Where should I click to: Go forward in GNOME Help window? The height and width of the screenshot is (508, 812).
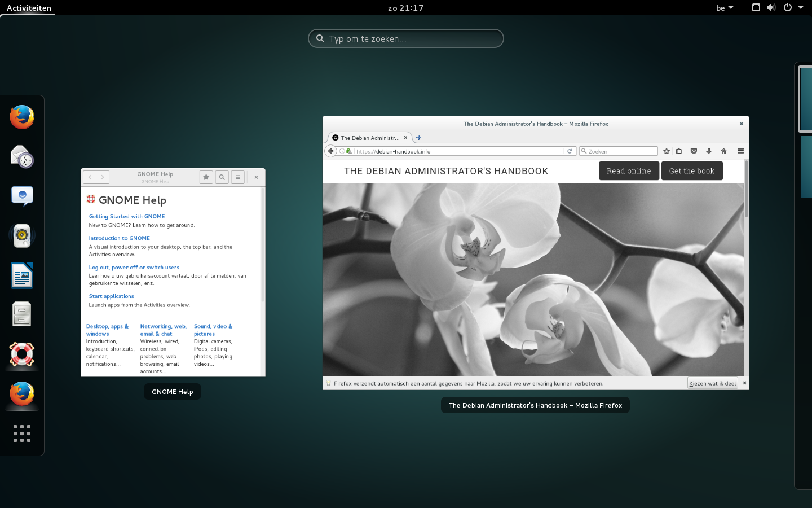coord(103,177)
